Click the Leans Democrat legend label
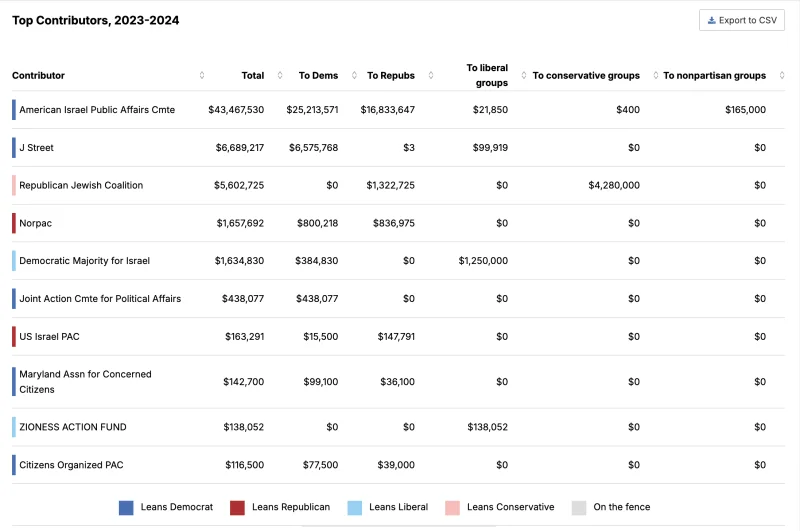Screen dimensions: 800x531 (x=177, y=507)
